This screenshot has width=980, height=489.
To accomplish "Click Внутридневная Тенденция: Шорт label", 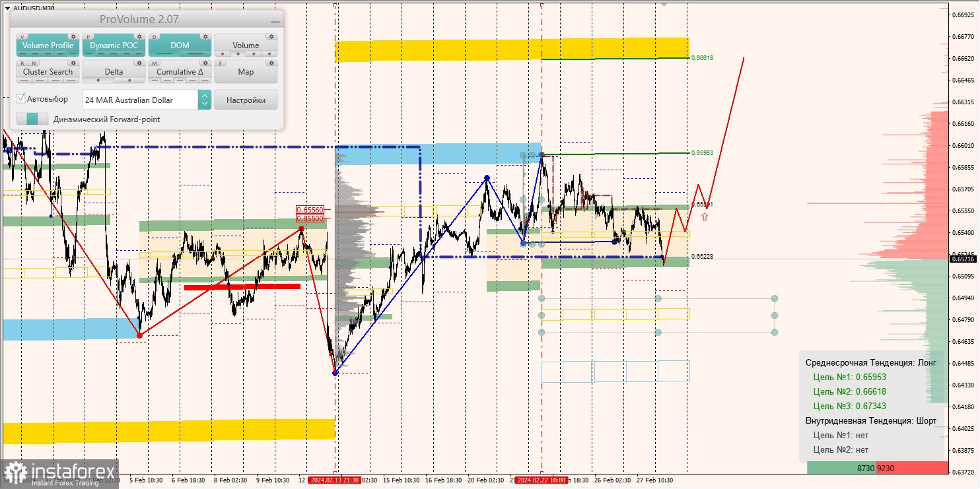I will 871,421.
